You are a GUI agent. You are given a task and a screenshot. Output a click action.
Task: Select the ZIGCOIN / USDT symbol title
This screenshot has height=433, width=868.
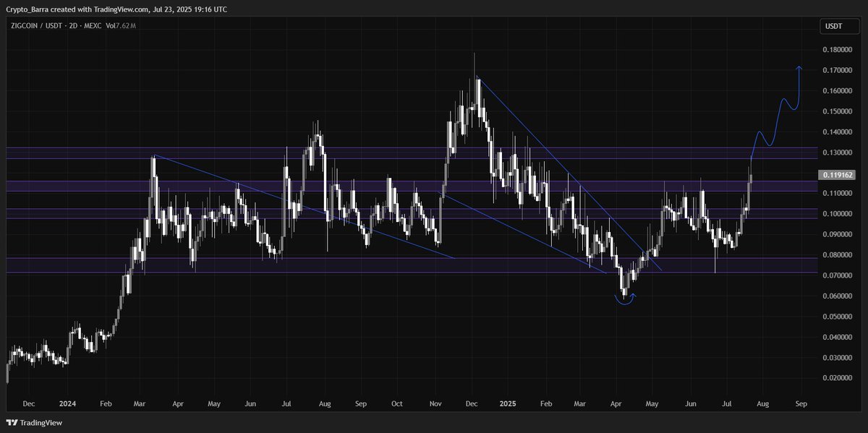(36, 25)
